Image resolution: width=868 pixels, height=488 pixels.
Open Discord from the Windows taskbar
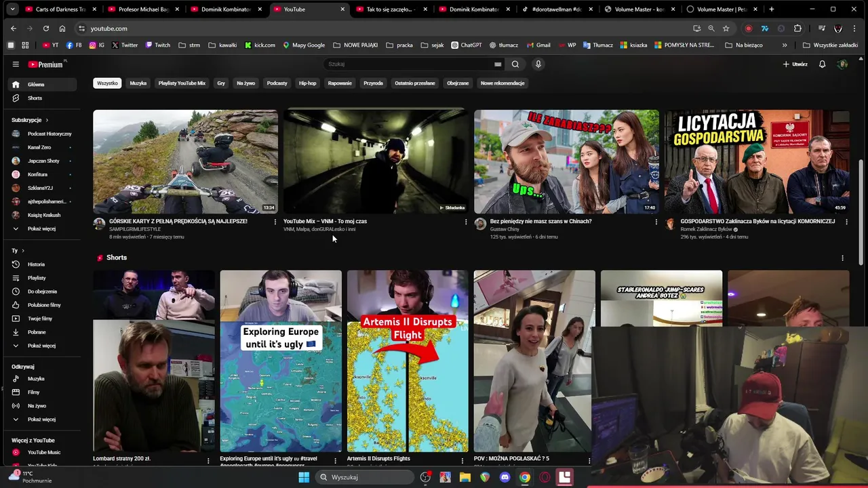(505, 477)
